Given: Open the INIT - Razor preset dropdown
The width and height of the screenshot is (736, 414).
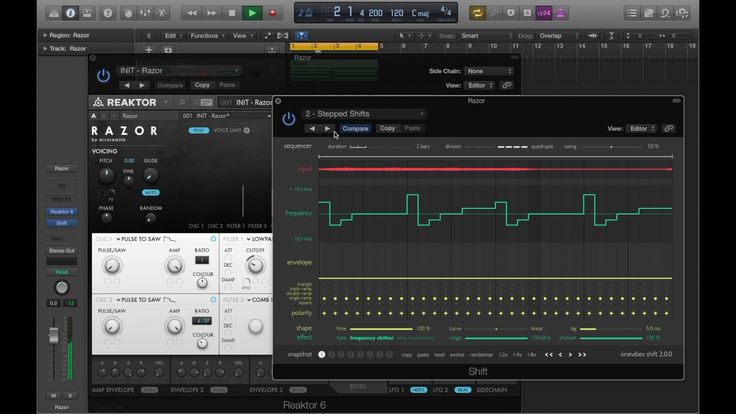Looking at the screenshot, I should point(178,70).
